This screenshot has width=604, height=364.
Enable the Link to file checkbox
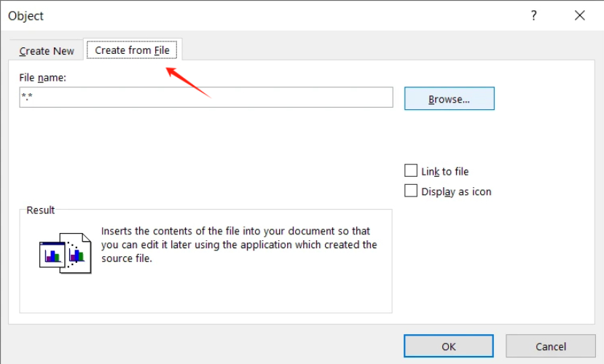(411, 171)
